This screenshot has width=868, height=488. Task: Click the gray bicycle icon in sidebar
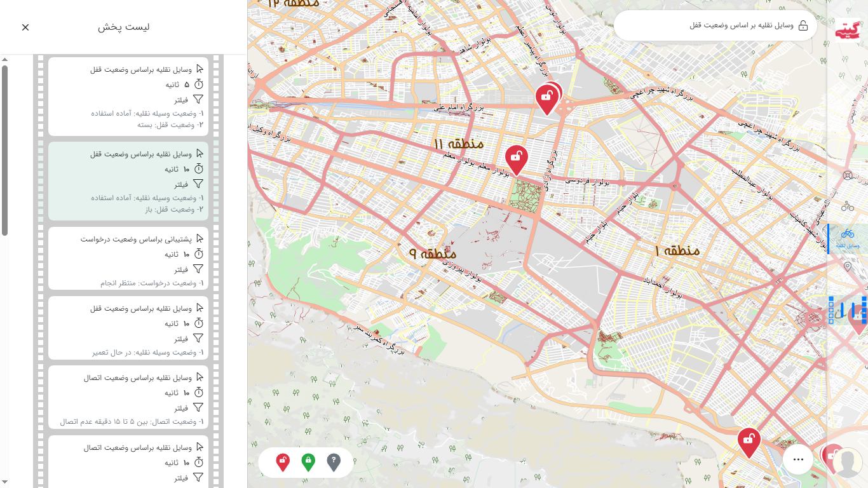point(847,206)
